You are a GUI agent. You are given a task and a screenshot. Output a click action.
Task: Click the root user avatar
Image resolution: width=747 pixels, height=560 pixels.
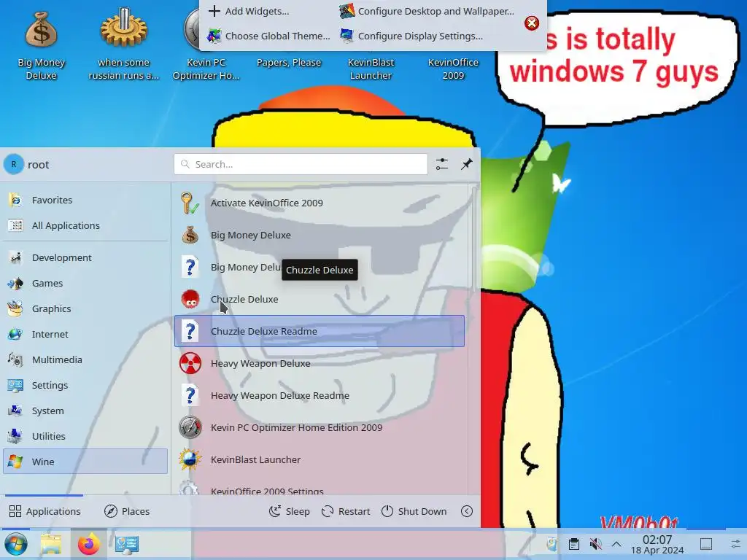[x=13, y=164]
